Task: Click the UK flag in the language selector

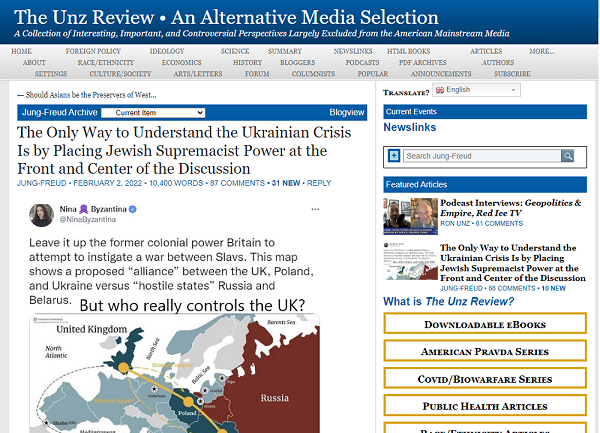Action: coord(440,90)
